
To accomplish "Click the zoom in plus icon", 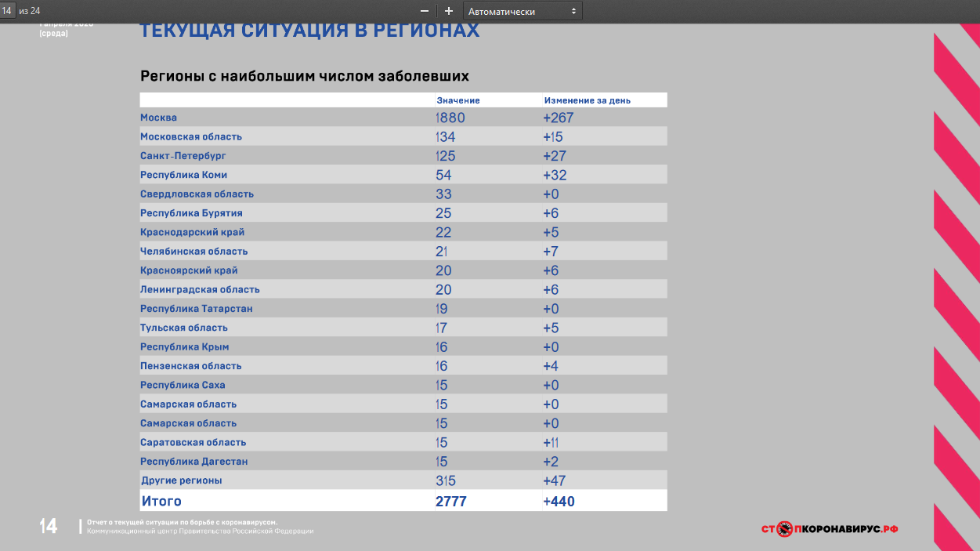I will click(449, 11).
